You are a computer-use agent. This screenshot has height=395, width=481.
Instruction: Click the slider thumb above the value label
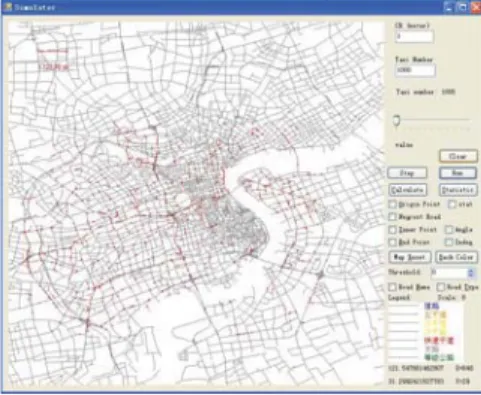click(397, 121)
